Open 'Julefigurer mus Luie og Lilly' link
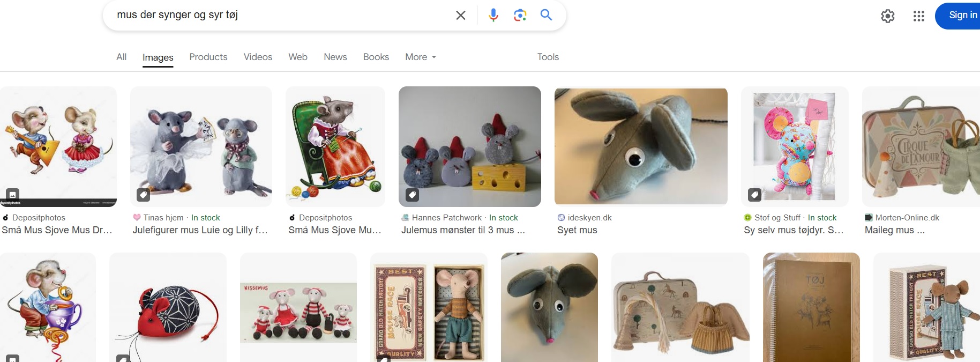This screenshot has height=362, width=980. (x=200, y=230)
